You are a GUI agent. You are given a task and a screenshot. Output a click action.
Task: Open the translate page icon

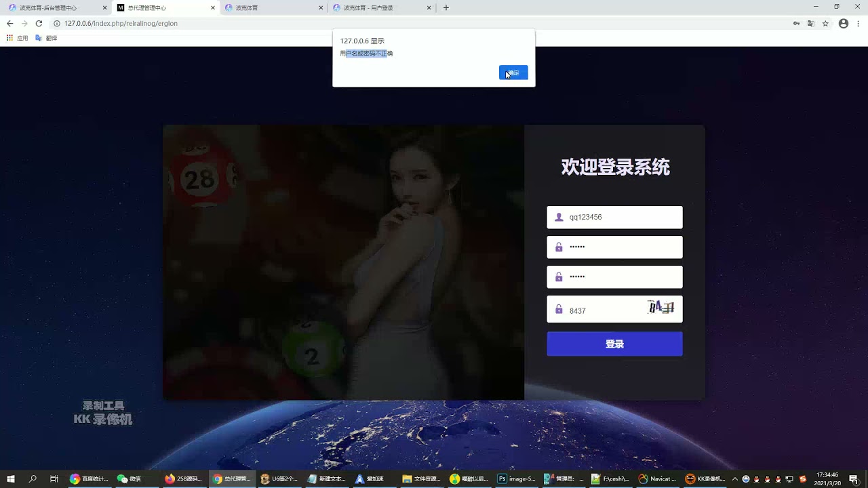point(811,23)
